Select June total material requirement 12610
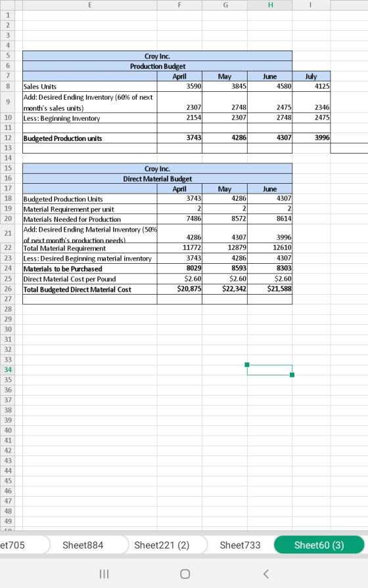 (x=270, y=248)
